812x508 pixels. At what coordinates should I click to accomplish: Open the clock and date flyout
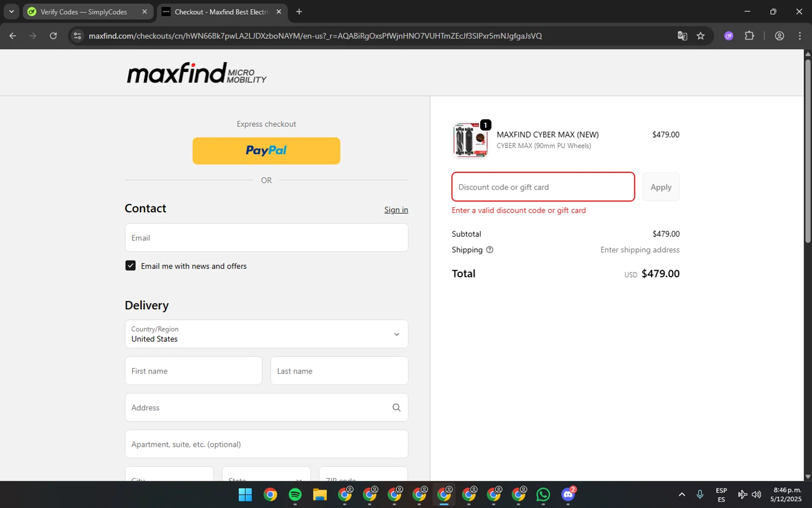tap(786, 494)
